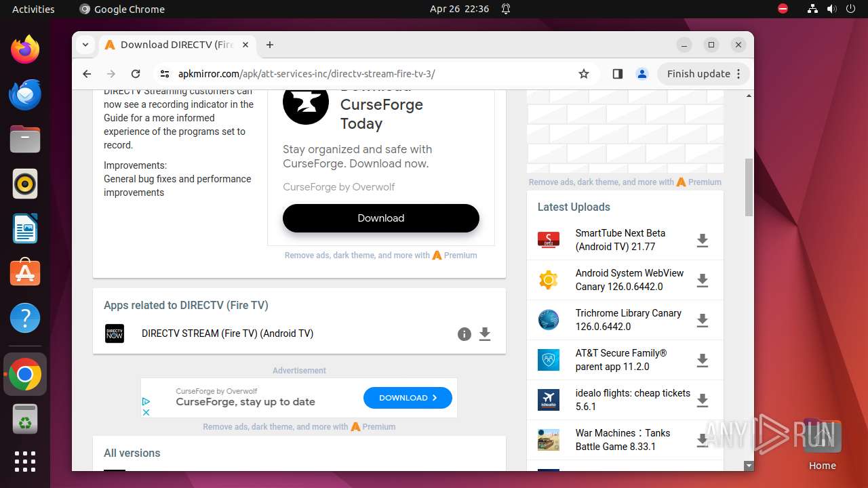This screenshot has width=868, height=488.
Task: Click AT&T Secure Family app icon
Action: point(549,360)
